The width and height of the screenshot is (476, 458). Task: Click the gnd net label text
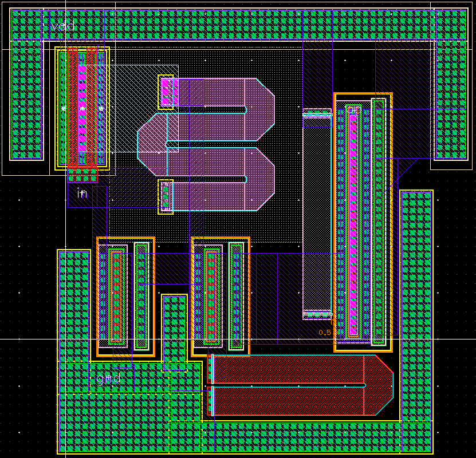(x=108, y=378)
